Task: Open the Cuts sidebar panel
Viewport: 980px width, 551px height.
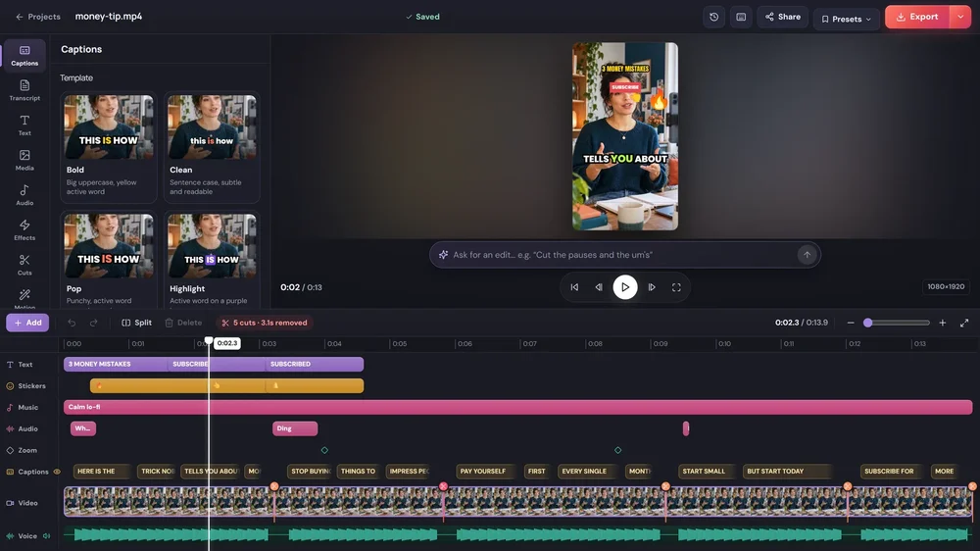Action: point(24,265)
